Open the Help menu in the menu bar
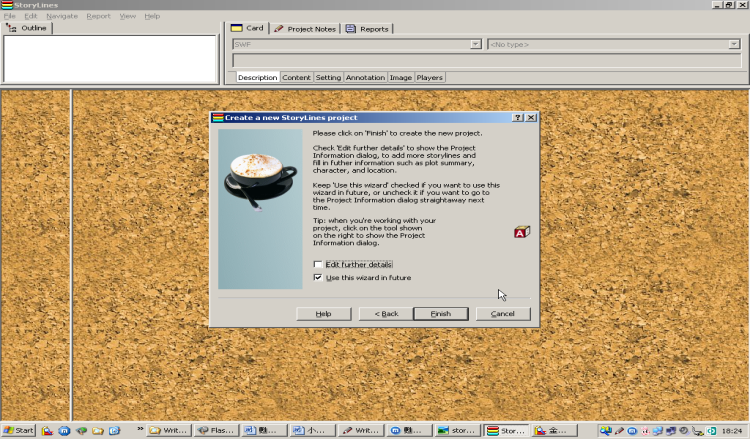 coord(152,16)
